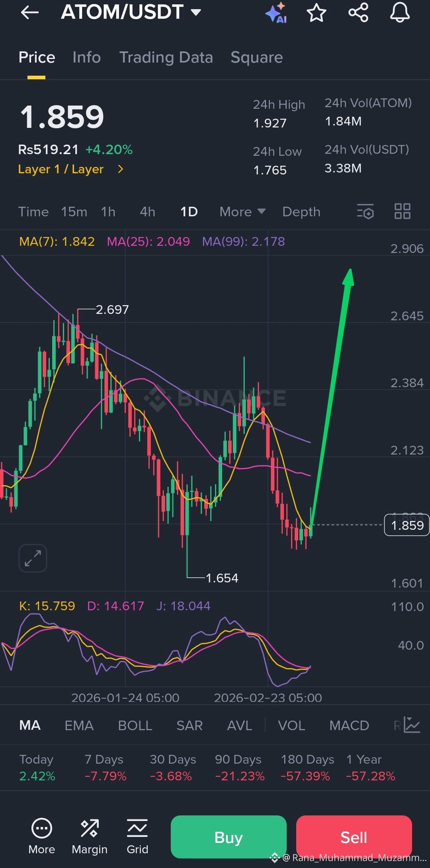The image size is (430, 868).
Task: Tap the D: 14.617 KDJ value
Action: tap(115, 606)
